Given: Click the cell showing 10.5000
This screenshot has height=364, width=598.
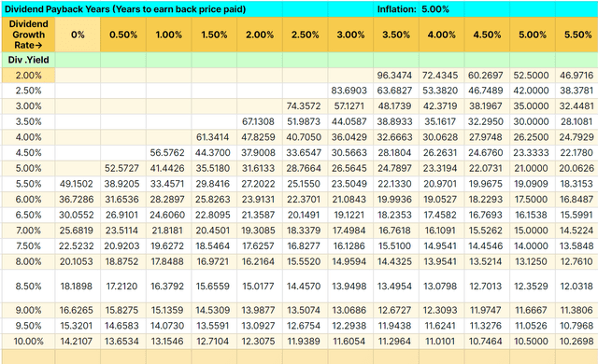Looking at the screenshot, I should point(533,342).
